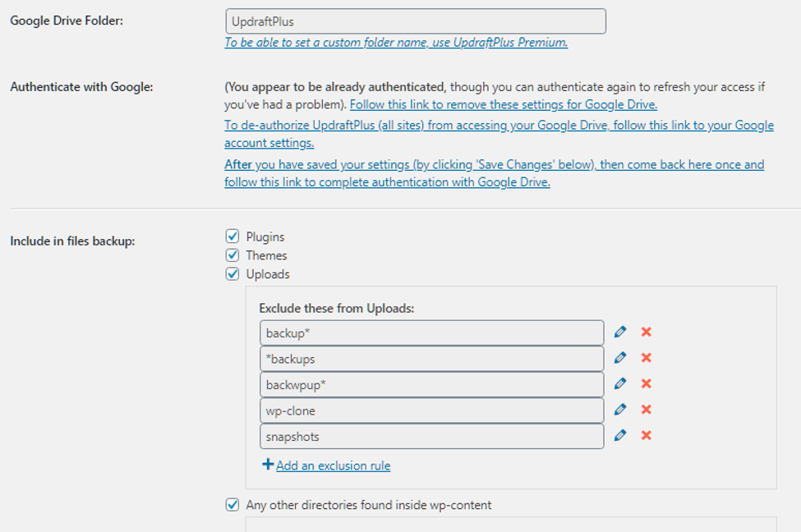
Task: Click 'Add an exclusion rule' link
Action: 333,465
